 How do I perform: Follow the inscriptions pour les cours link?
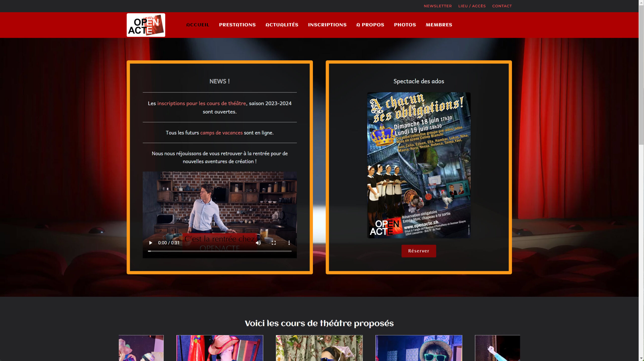click(202, 103)
